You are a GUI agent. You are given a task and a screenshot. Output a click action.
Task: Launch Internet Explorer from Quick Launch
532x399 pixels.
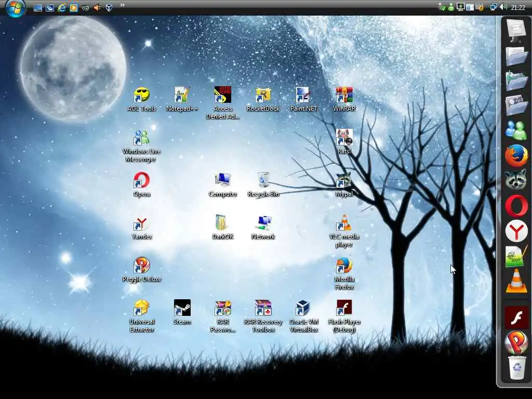61,7
